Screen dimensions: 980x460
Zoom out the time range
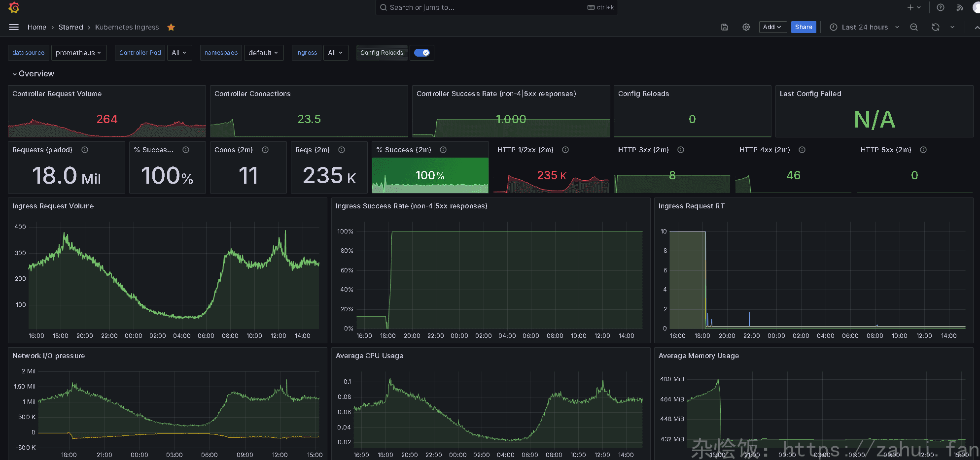tap(913, 27)
